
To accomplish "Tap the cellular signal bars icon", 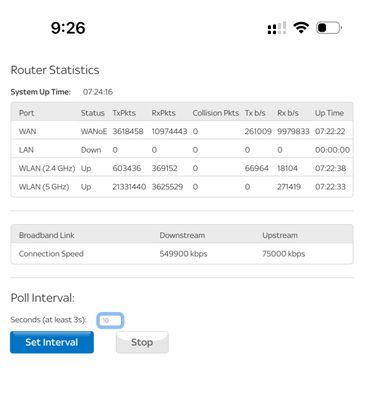I will coord(277,28).
